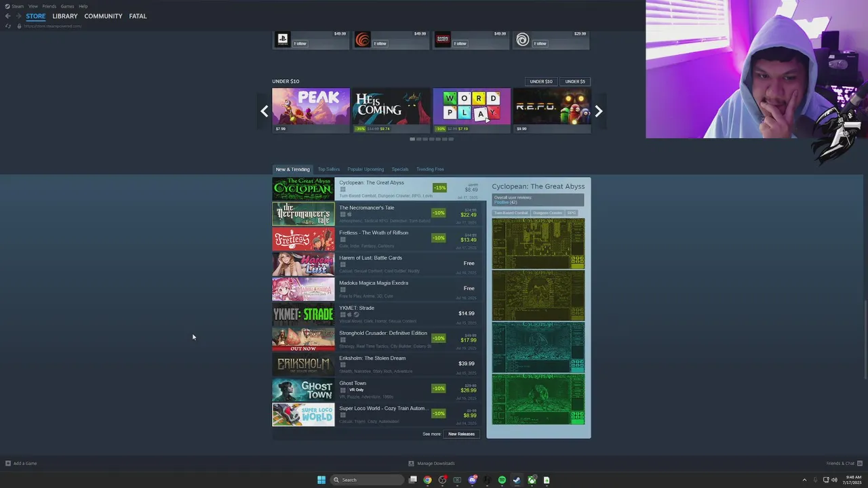The image size is (868, 488).
Task: Select the Popular Upcoming tab
Action: (x=366, y=169)
